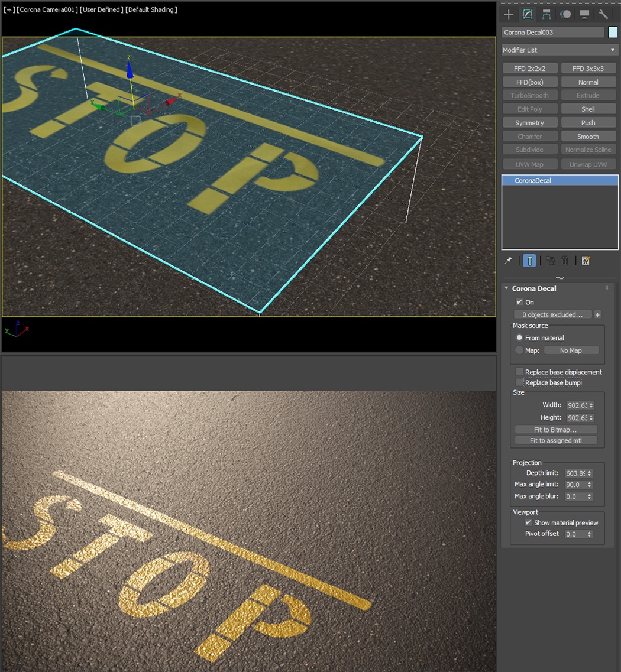The height and width of the screenshot is (672, 621).
Task: Enable Replace base bump
Action: 519,382
